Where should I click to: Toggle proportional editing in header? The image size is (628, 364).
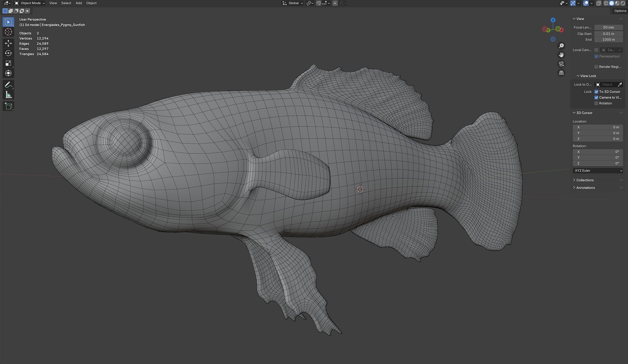pyautogui.click(x=335, y=3)
